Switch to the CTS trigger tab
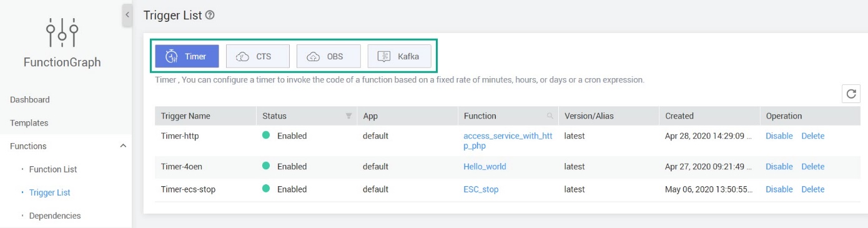868x228 pixels. click(258, 56)
